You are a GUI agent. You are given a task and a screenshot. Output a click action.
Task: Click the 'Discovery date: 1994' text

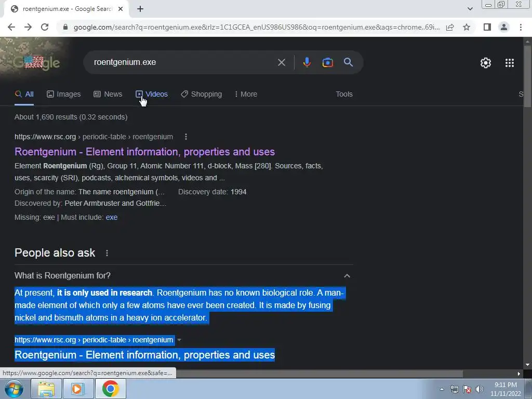click(x=212, y=192)
